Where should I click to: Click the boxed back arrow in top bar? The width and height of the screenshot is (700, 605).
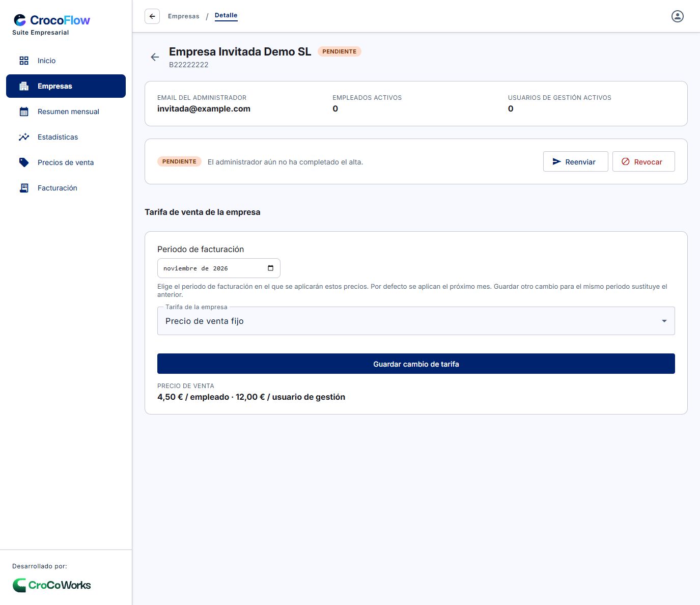point(152,16)
